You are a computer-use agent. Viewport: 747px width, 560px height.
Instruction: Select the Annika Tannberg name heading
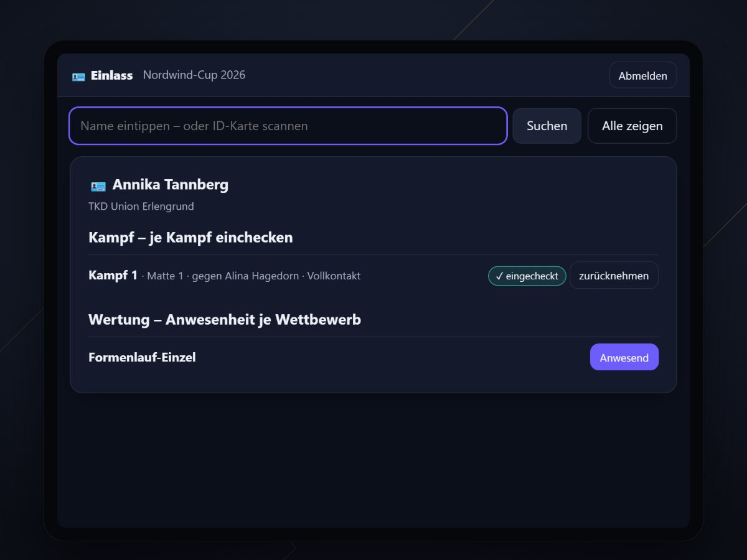pyautogui.click(x=171, y=185)
